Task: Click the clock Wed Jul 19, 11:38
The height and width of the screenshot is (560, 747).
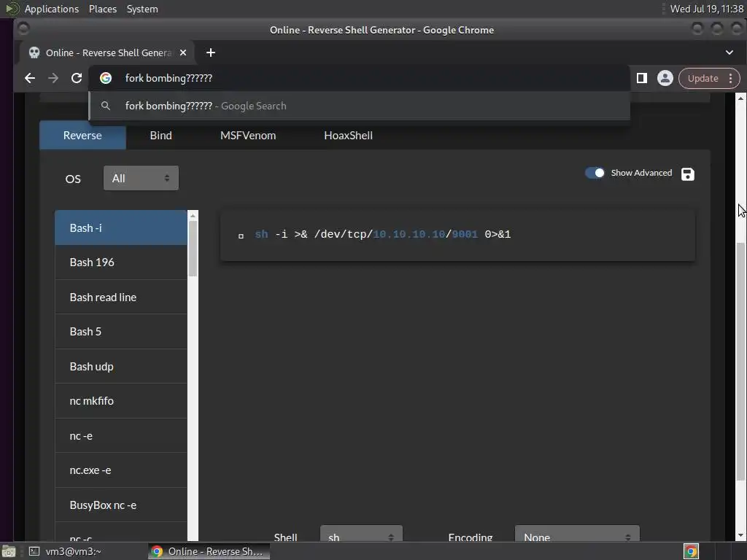Action: pos(706,9)
